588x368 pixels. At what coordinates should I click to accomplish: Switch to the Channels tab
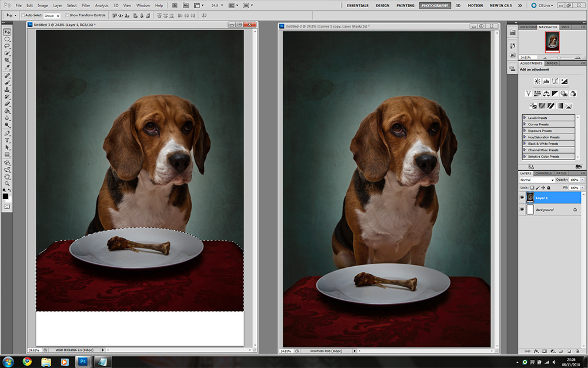[543, 173]
